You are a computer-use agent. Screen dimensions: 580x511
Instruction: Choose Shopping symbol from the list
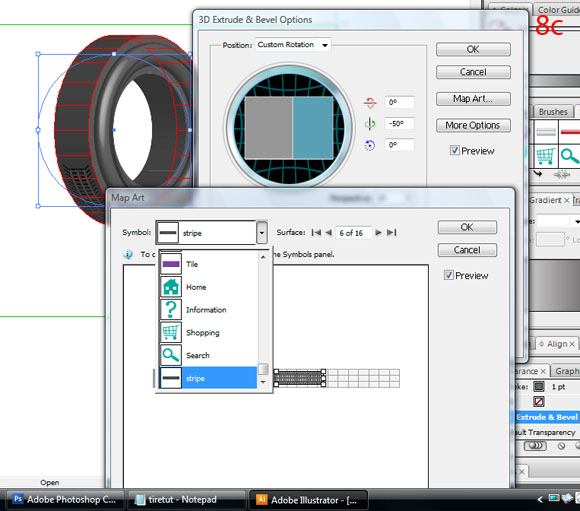(208, 333)
